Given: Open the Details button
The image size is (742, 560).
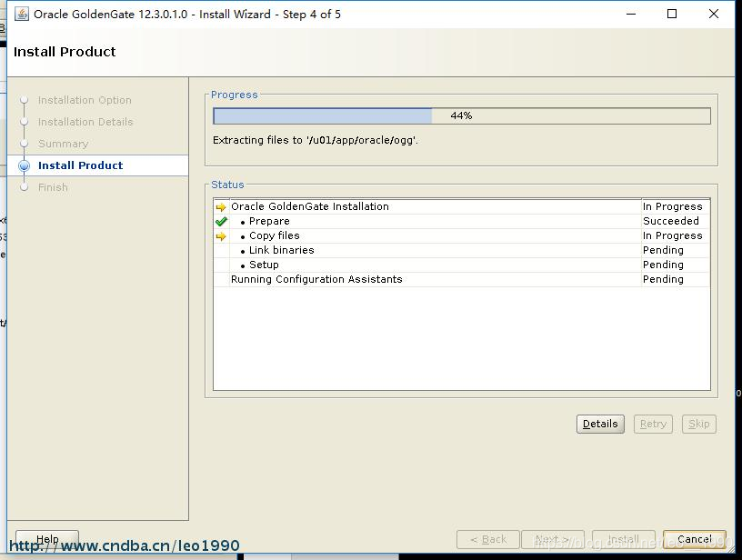Looking at the screenshot, I should click(x=600, y=424).
